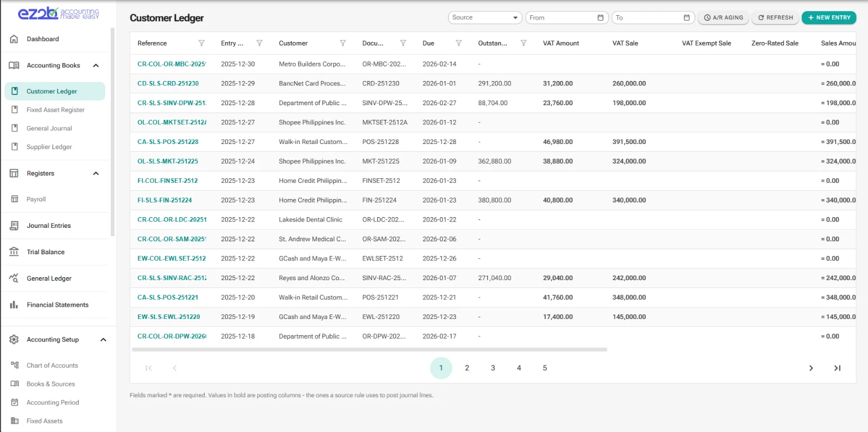Open the Accounting Period menu item
This screenshot has height=432, width=868.
tap(55, 403)
